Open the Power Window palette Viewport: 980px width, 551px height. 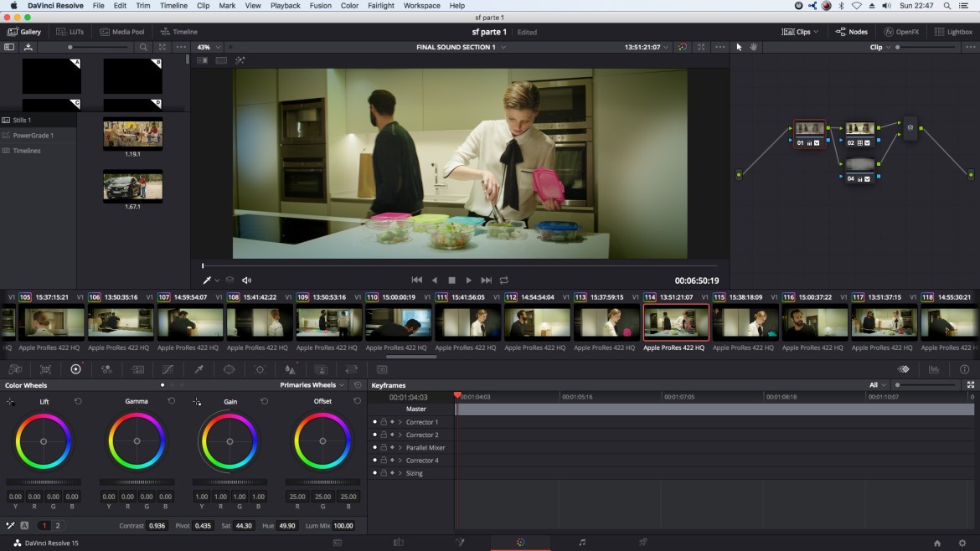pyautogui.click(x=230, y=369)
